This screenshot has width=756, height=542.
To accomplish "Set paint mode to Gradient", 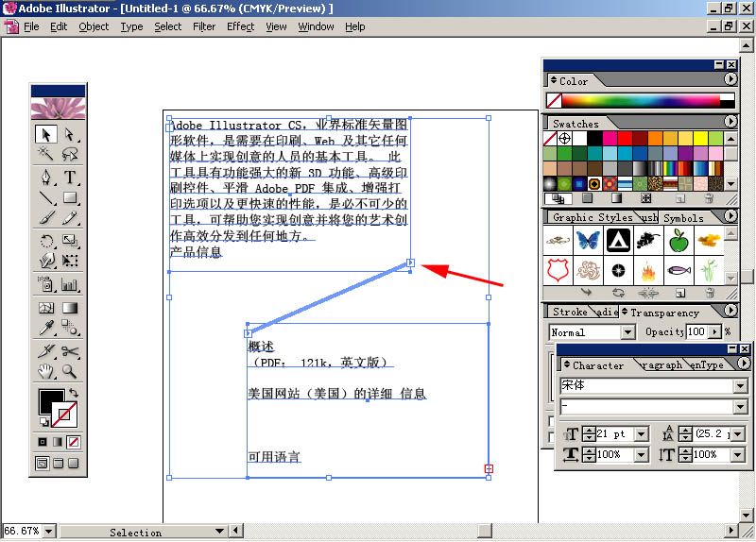I will pyautogui.click(x=58, y=442).
